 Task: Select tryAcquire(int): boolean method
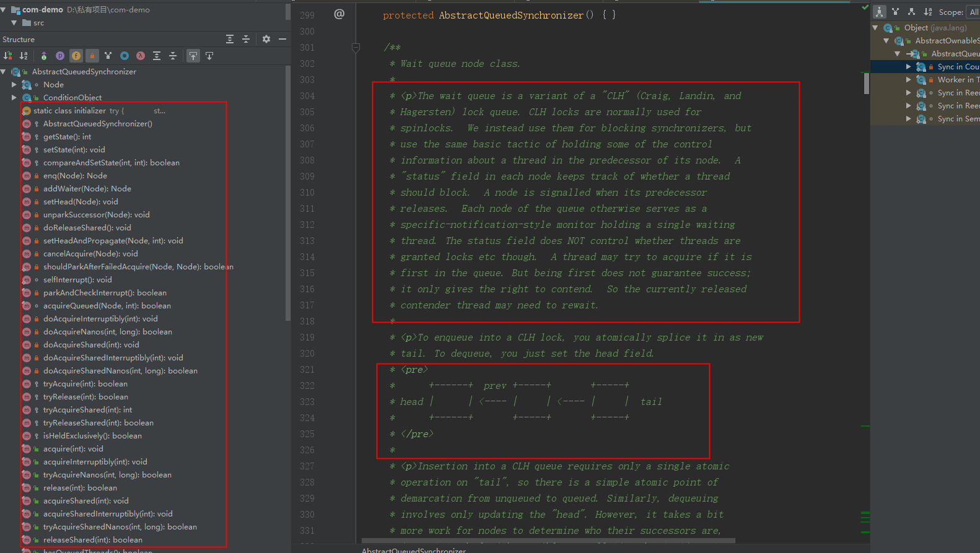point(85,384)
